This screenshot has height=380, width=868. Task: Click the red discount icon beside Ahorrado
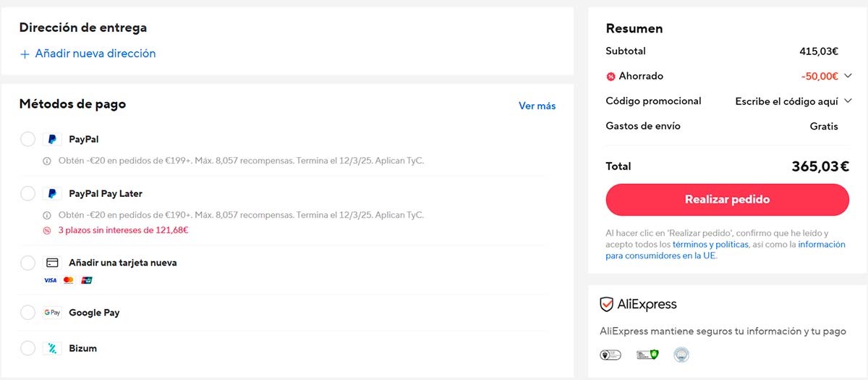[x=610, y=77]
